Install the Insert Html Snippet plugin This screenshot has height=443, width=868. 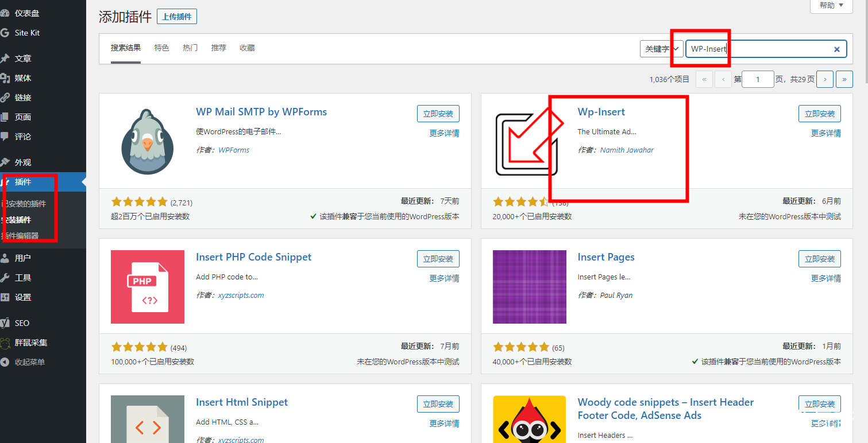tap(438, 404)
